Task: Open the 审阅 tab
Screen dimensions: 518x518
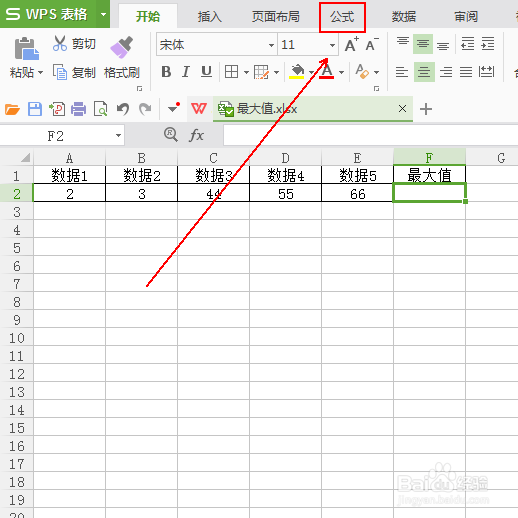Action: (x=466, y=16)
